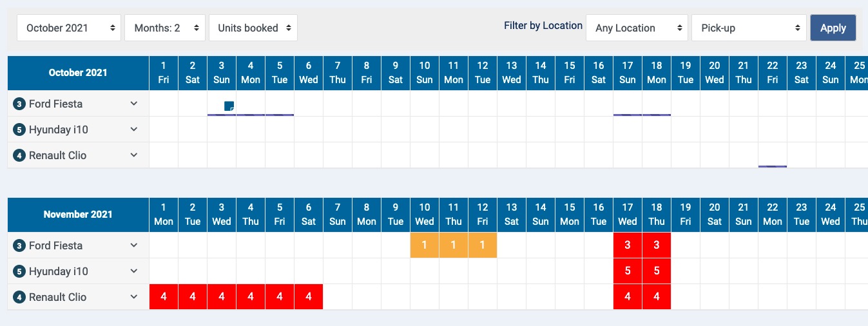Click the units badge 3 beside November Ford Fiesta
The height and width of the screenshot is (326, 868).
pyautogui.click(x=19, y=245)
